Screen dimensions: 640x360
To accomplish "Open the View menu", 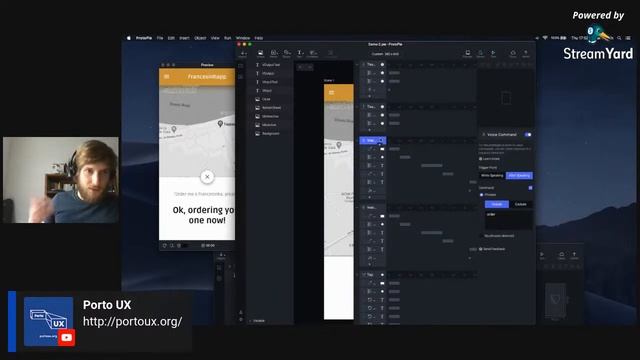I will point(215,38).
